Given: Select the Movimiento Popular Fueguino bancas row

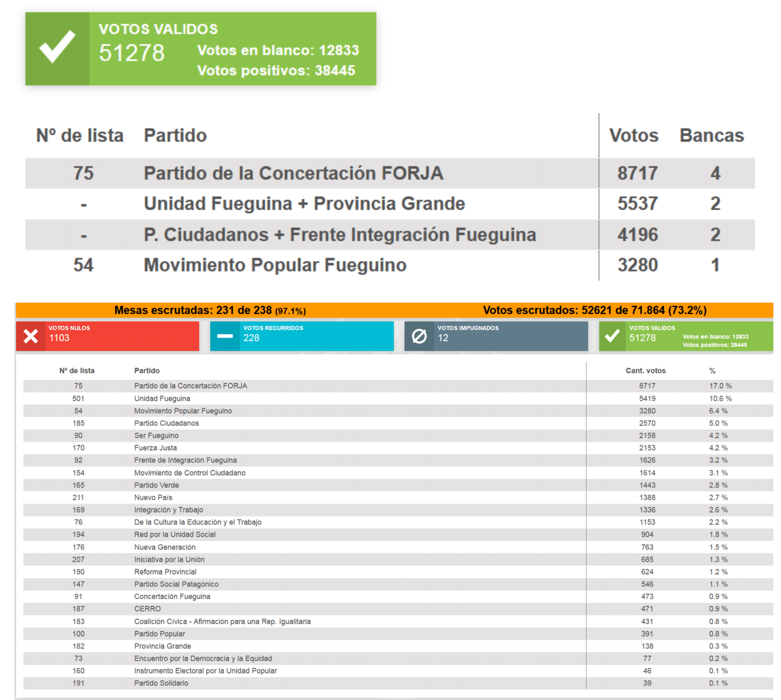Looking at the screenshot, I should tap(390, 265).
